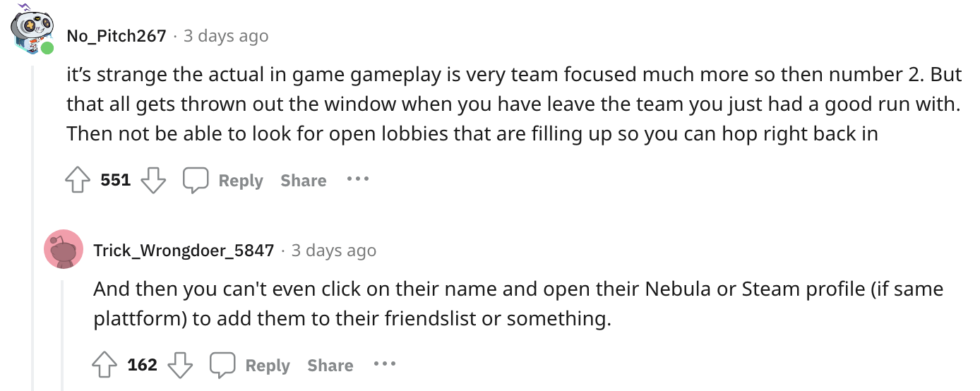Viewport: 980px width, 391px height.
Task: Click comment bubble icon on No_Pitch267's comment
Action: (195, 181)
